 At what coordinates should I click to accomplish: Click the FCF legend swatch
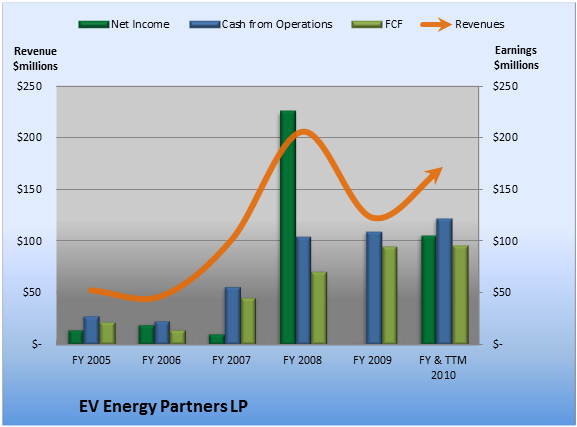tap(367, 25)
